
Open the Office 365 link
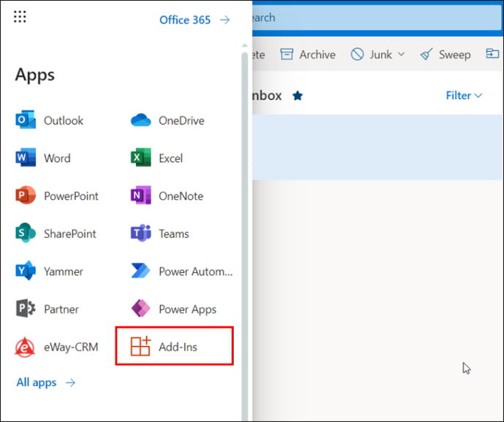pyautogui.click(x=194, y=20)
